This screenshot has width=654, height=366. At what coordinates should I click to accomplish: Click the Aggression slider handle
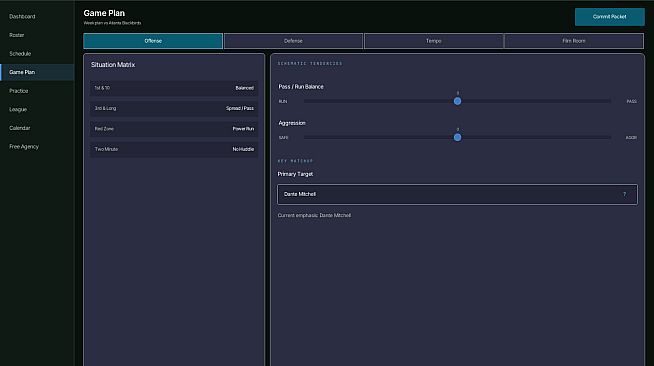point(458,137)
